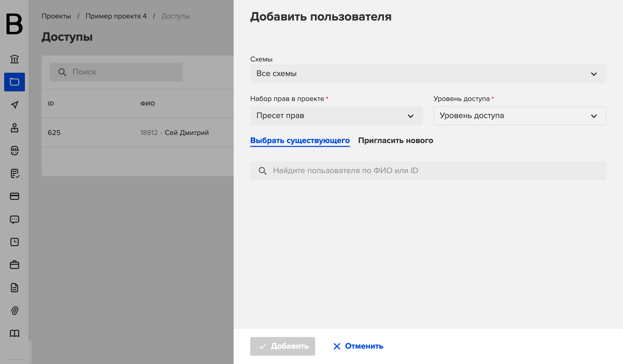Expand the Уровень доступа dropdown
This screenshot has height=364, width=623.
coord(520,116)
